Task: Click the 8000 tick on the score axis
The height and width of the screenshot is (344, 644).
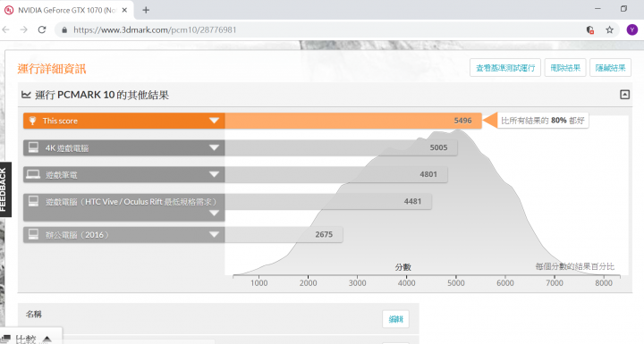Action: click(x=604, y=283)
